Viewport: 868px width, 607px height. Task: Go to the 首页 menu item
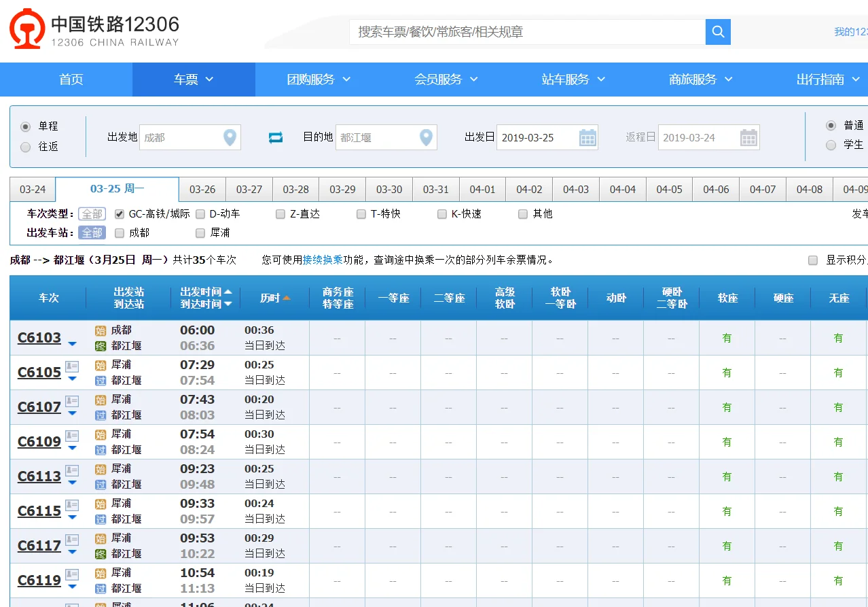tap(70, 79)
